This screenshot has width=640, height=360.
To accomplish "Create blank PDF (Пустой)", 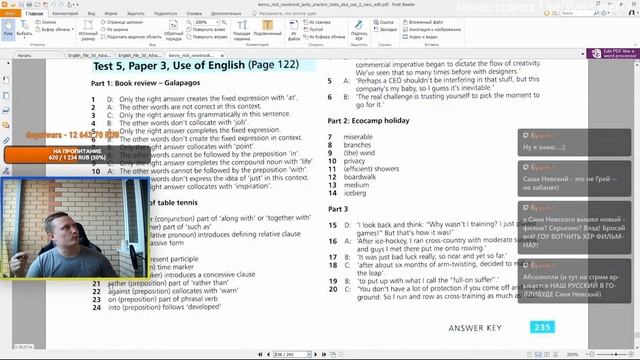I will click(313, 30).
